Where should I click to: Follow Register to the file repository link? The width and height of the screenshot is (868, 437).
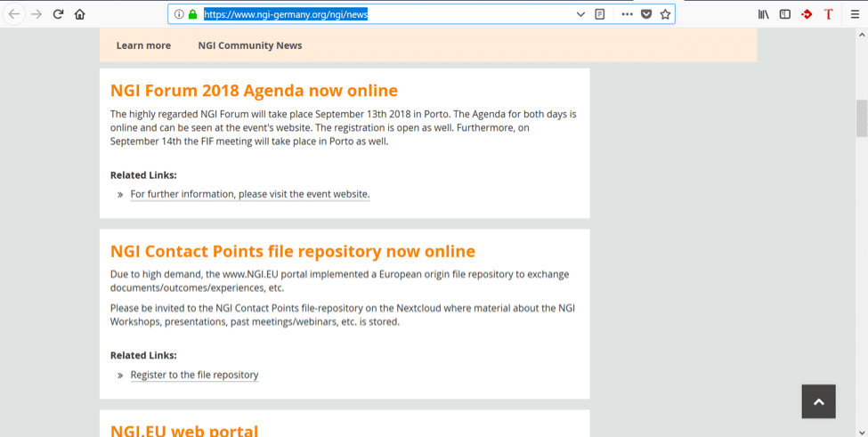(194, 375)
